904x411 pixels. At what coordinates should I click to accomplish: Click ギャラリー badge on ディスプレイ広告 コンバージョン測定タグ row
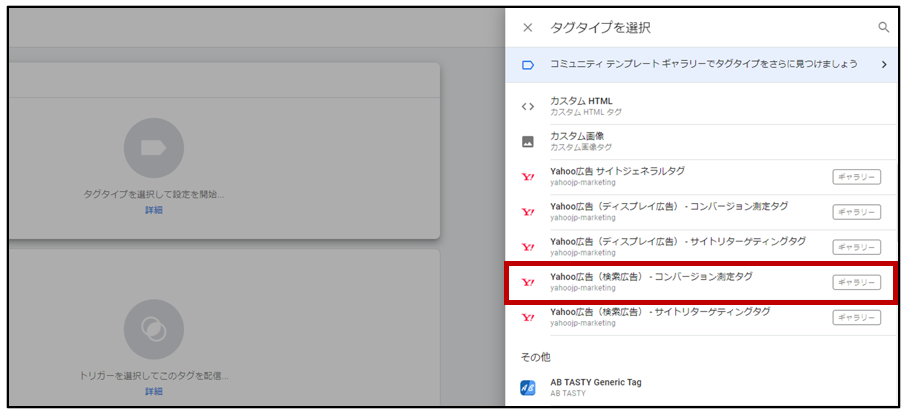856,212
